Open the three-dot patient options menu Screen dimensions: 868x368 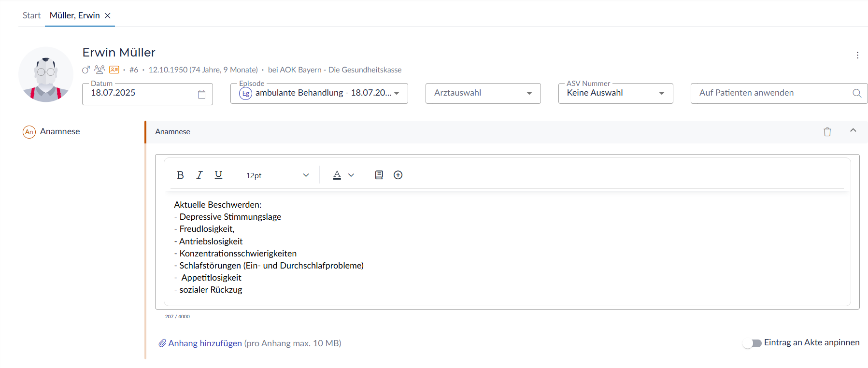click(857, 55)
